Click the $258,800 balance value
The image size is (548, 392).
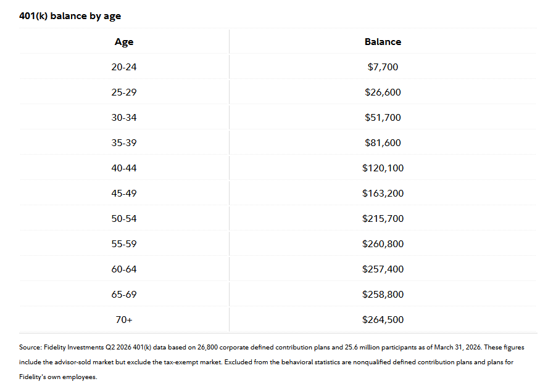383,295
